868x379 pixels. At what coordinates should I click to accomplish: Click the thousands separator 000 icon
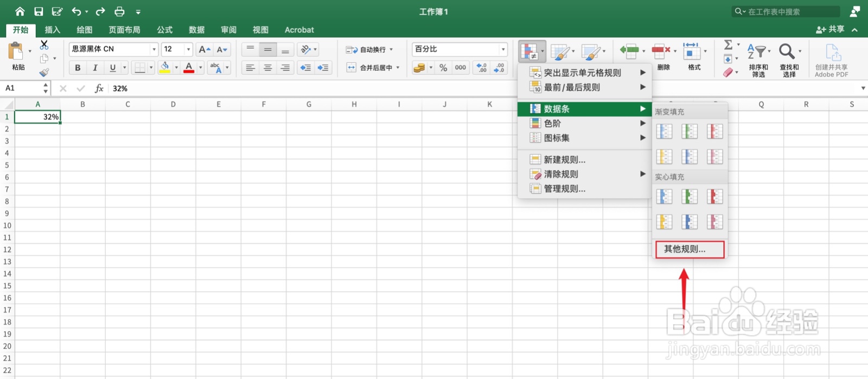click(461, 67)
